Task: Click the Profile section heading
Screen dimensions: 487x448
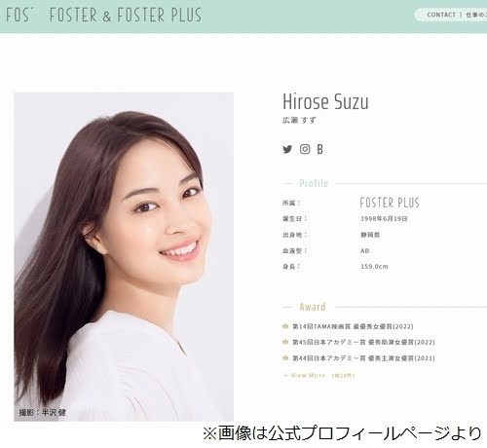Action: click(x=314, y=183)
